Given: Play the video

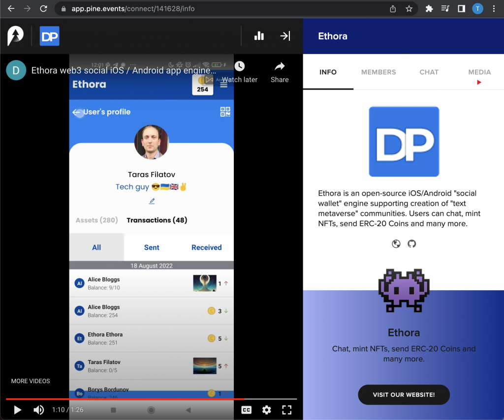Looking at the screenshot, I should (18, 410).
